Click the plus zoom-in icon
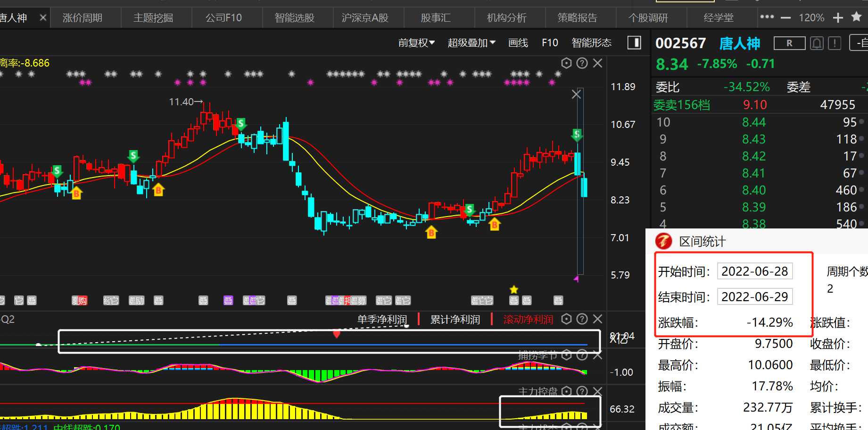 (x=838, y=18)
